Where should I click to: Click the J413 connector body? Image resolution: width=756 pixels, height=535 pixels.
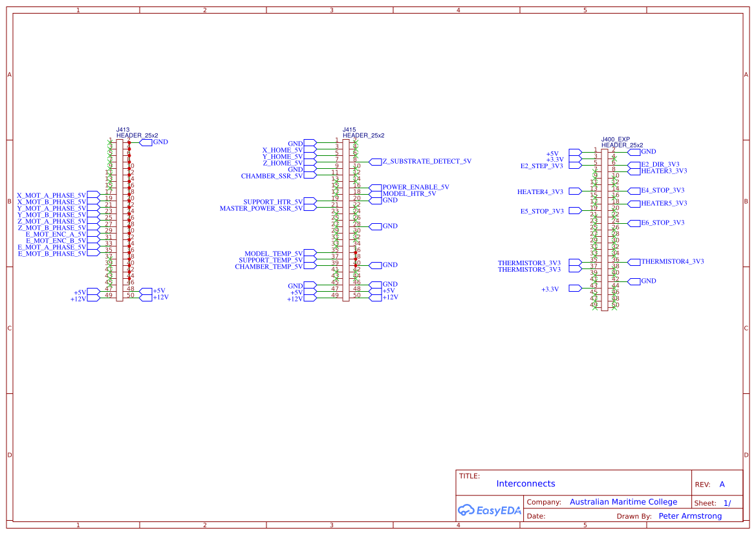coord(120,221)
